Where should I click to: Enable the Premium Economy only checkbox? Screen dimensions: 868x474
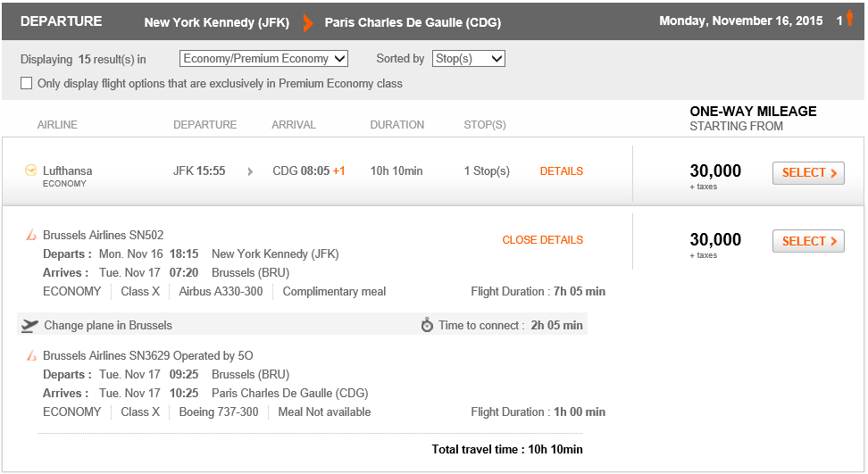[x=26, y=84]
